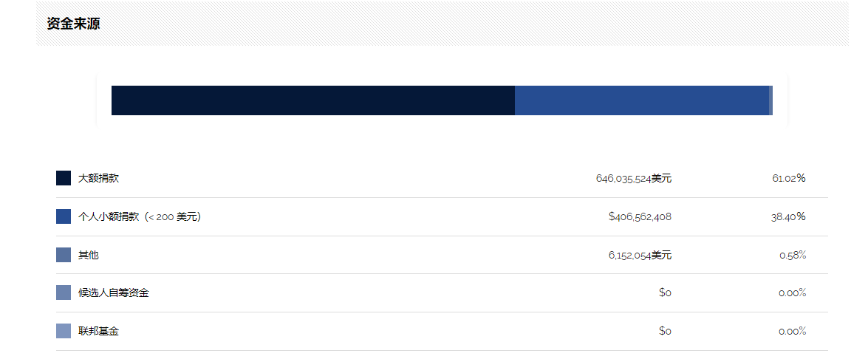Select the 联邦基金 row label

tap(98, 331)
